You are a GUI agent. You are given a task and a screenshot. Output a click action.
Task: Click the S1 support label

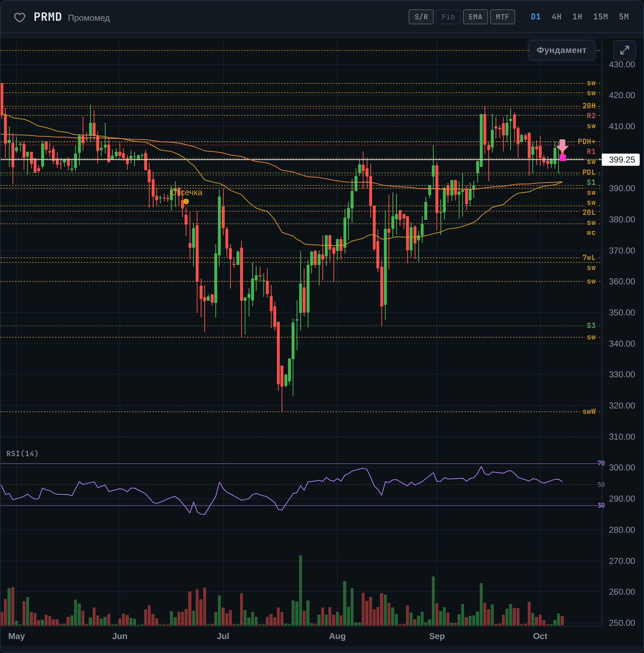point(591,182)
